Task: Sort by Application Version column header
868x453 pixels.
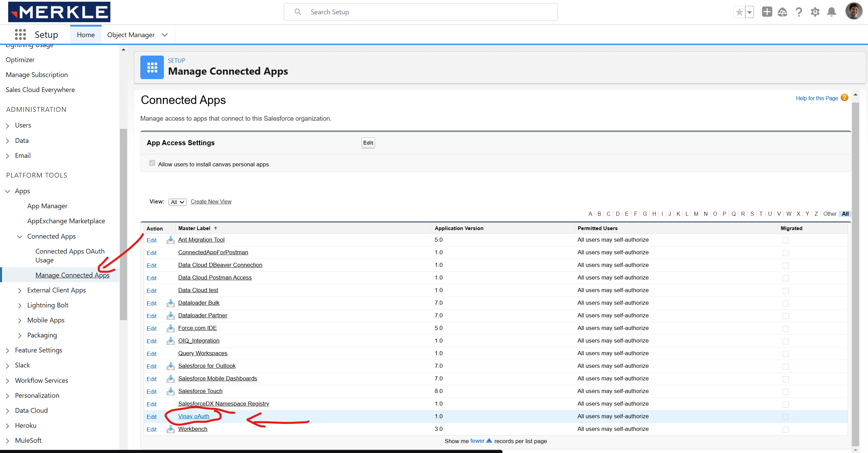Action: 459,228
